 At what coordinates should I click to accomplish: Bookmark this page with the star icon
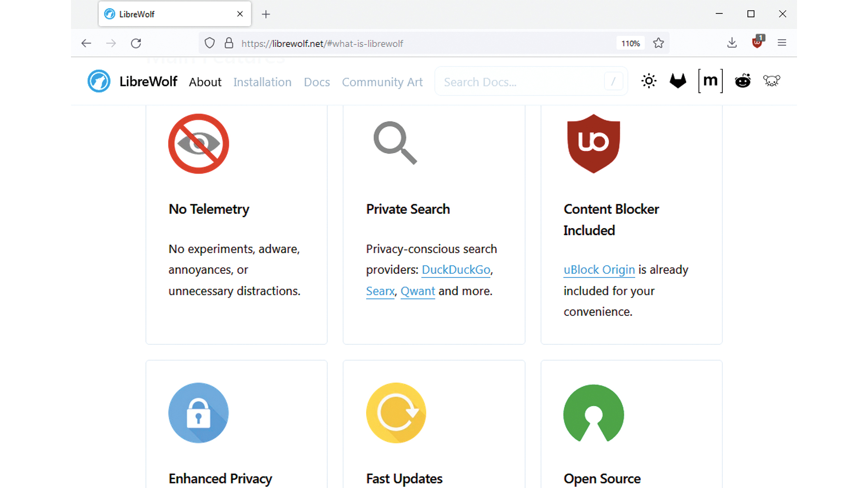click(x=658, y=43)
